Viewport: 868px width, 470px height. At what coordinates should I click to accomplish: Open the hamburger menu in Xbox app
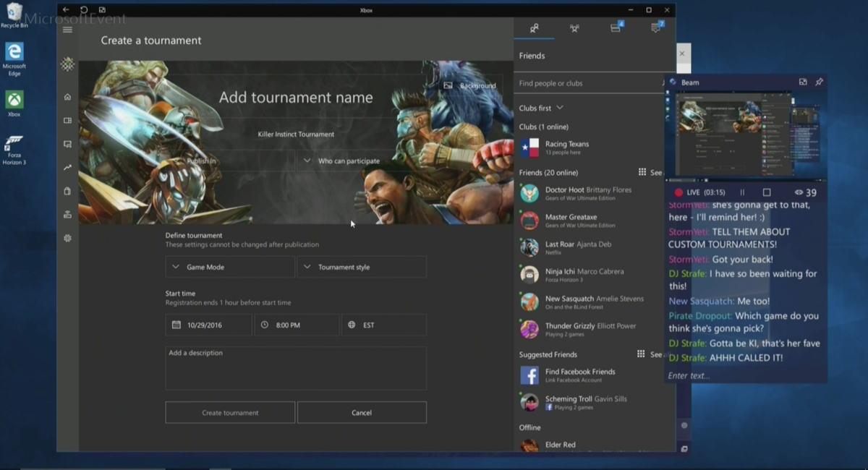(67, 30)
